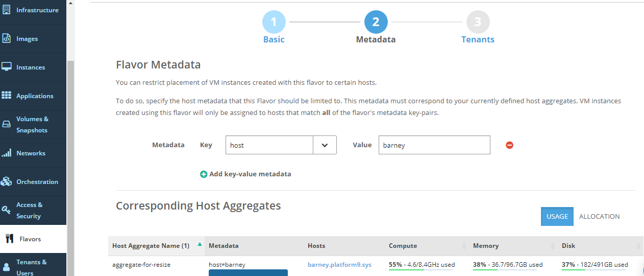The width and height of the screenshot is (644, 276).
Task: Click the metadata Value field containing barney
Action: [434, 145]
